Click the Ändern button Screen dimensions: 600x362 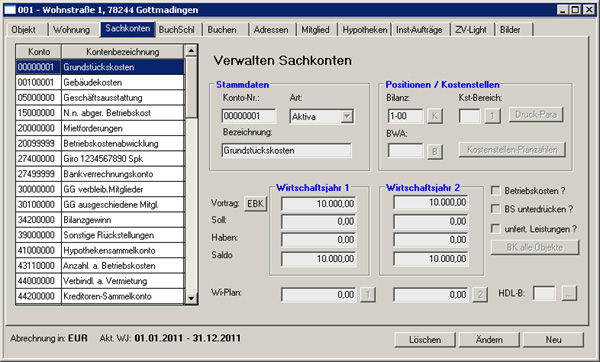[489, 340]
